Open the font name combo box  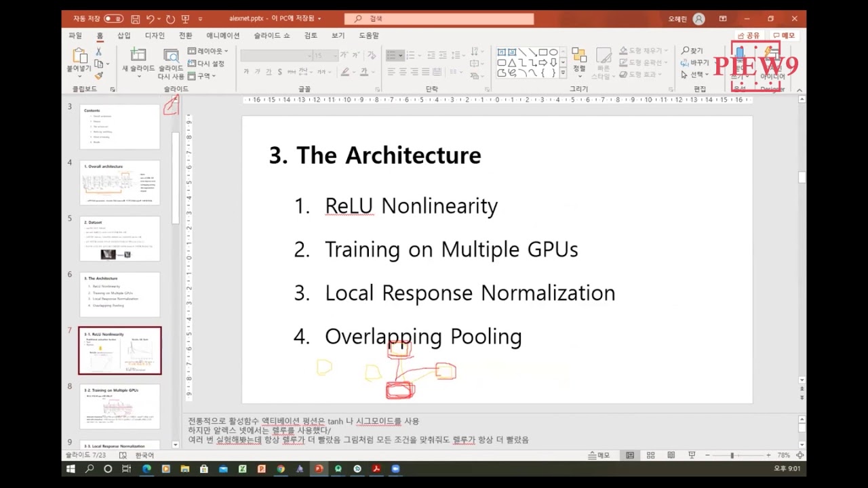pyautogui.click(x=276, y=56)
